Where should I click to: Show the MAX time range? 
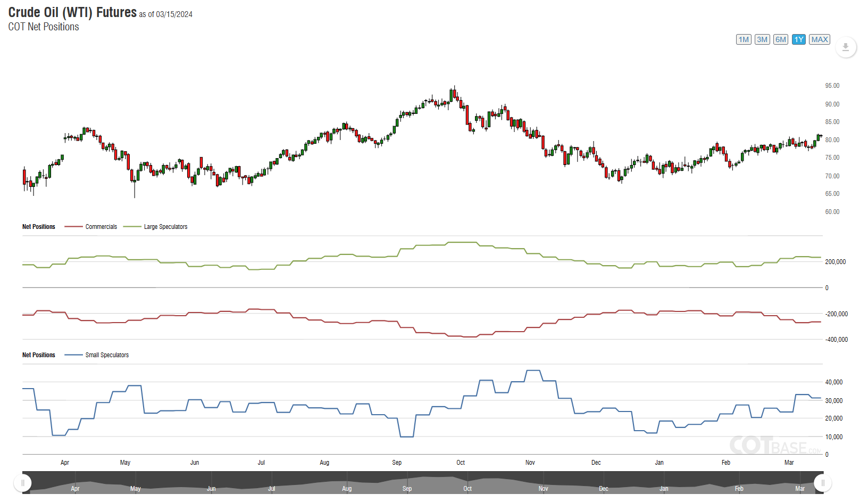pyautogui.click(x=820, y=39)
